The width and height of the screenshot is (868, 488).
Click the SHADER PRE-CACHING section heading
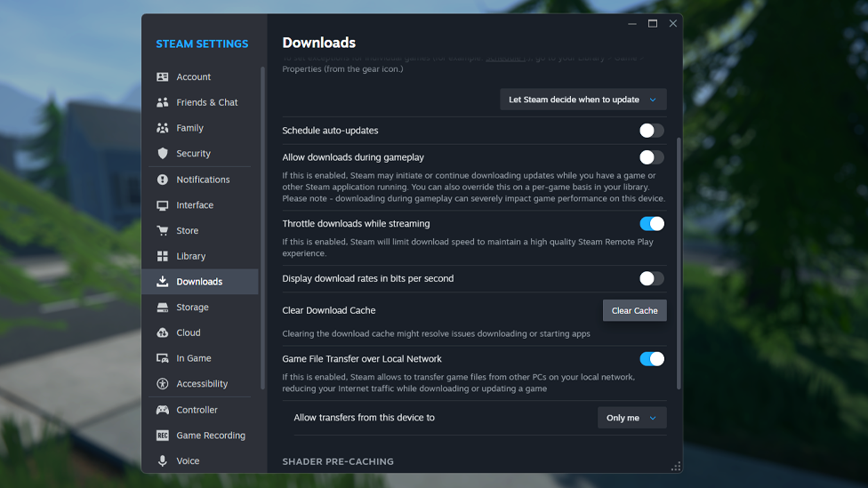[338, 461]
